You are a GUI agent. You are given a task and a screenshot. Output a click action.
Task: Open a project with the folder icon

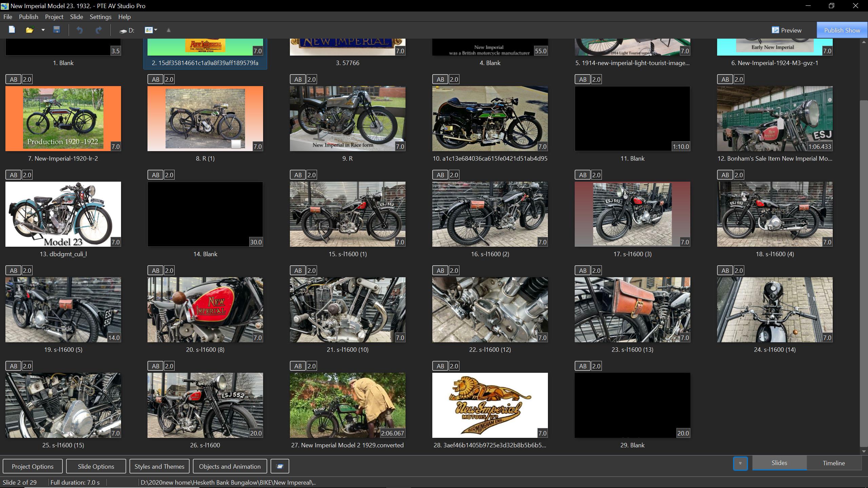tap(29, 30)
